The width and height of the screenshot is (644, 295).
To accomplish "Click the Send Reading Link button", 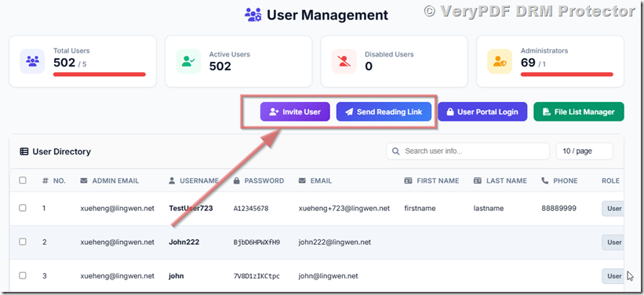I will pyautogui.click(x=384, y=111).
